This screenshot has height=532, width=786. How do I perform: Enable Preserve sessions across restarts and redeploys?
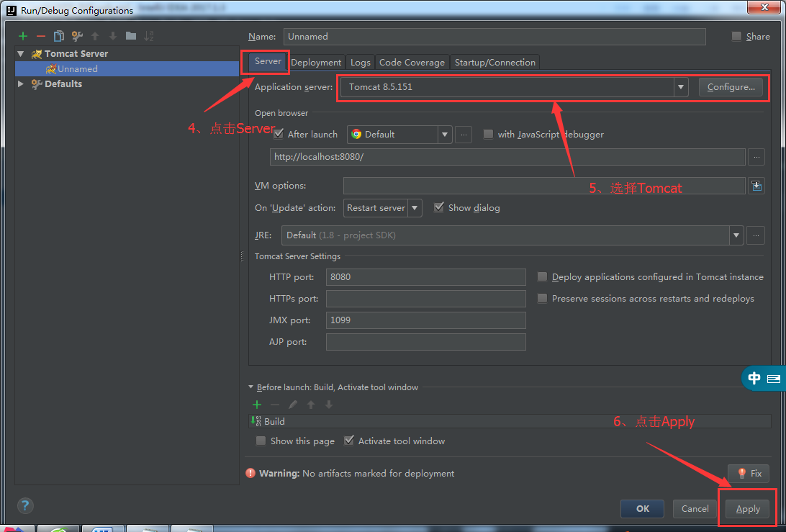542,298
